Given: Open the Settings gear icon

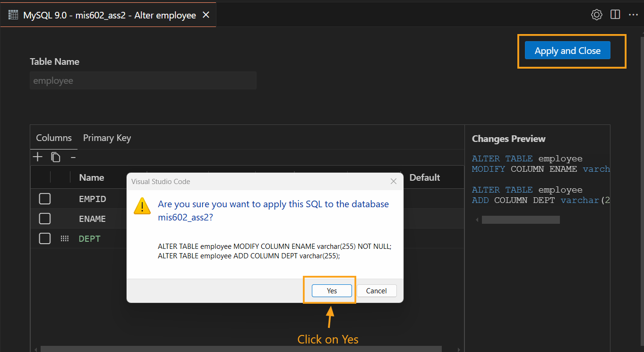Looking at the screenshot, I should pyautogui.click(x=596, y=14).
